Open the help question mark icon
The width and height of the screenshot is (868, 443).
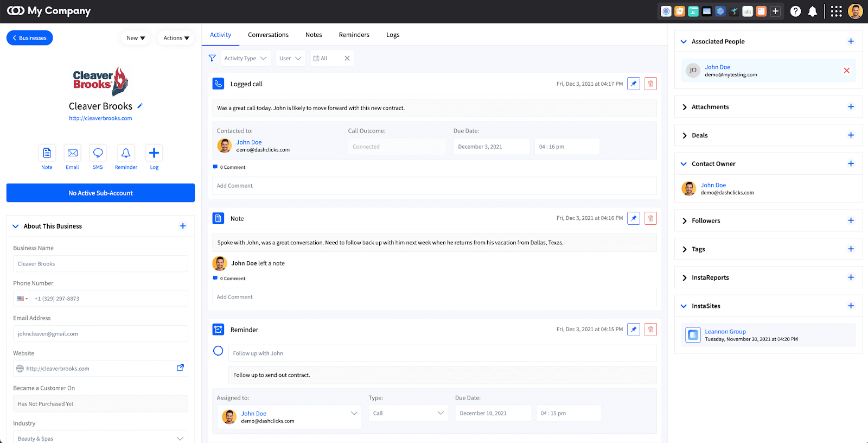pyautogui.click(x=795, y=11)
